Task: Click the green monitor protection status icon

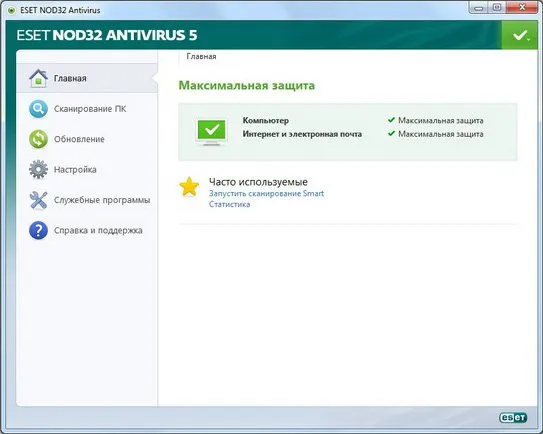Action: tap(211, 132)
